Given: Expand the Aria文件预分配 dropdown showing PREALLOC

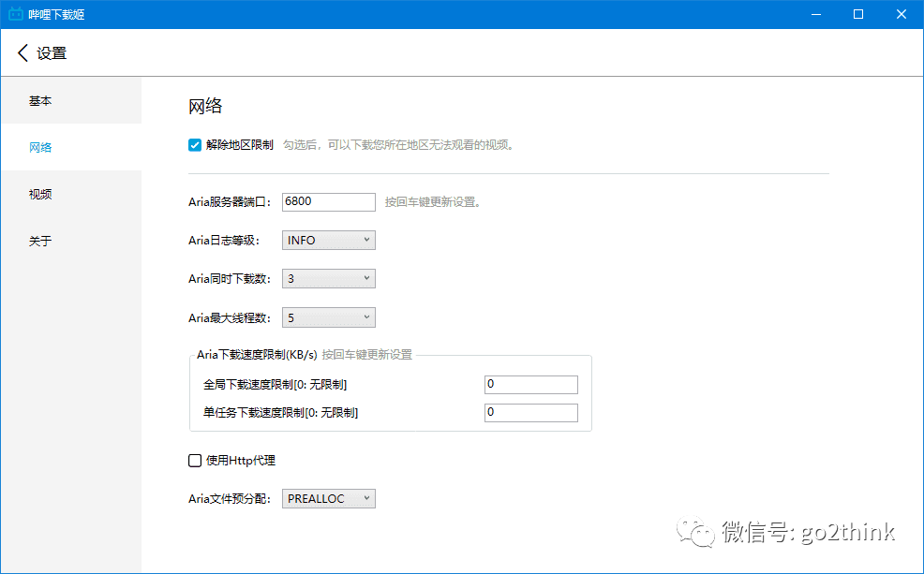Looking at the screenshot, I should [x=328, y=499].
